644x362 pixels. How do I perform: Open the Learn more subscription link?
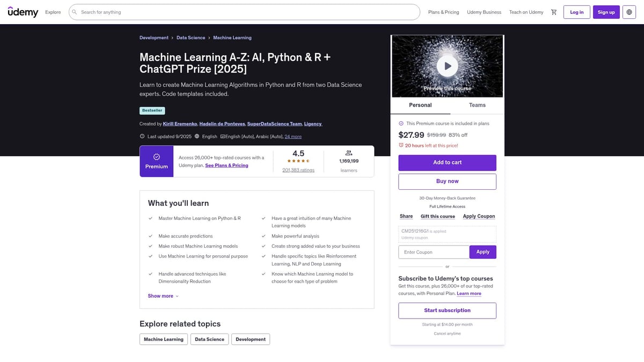pyautogui.click(x=469, y=293)
